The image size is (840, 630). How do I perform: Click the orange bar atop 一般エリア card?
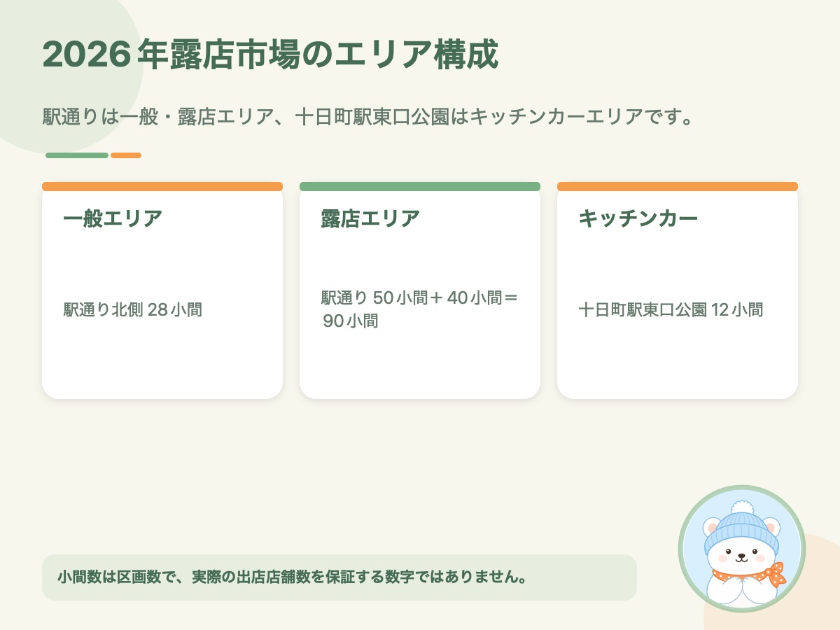pos(162,186)
